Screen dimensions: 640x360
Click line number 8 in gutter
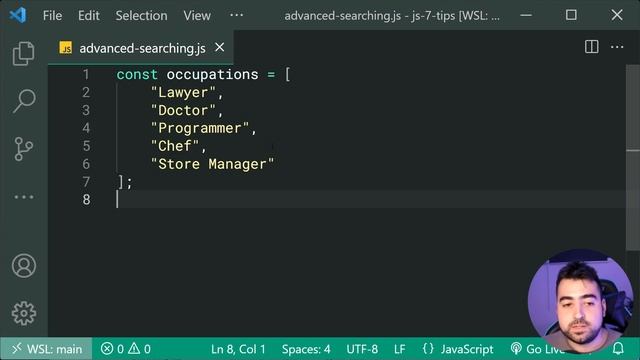pos(86,200)
